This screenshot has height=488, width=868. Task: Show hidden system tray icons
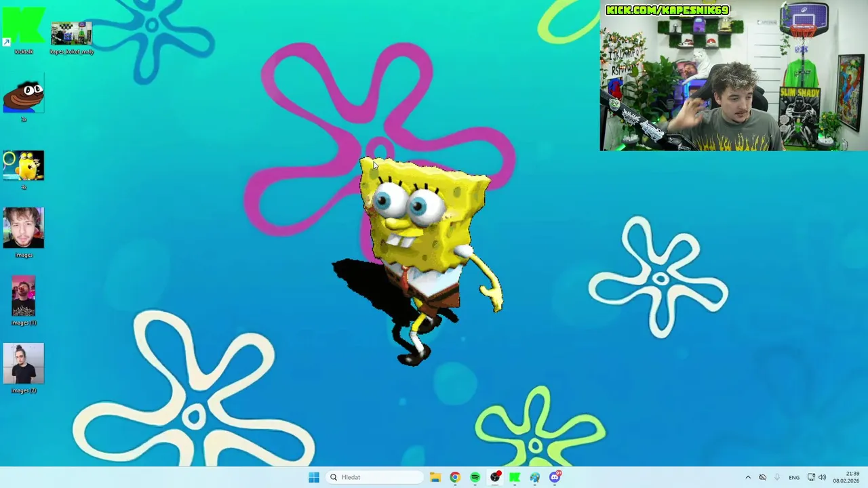point(748,477)
